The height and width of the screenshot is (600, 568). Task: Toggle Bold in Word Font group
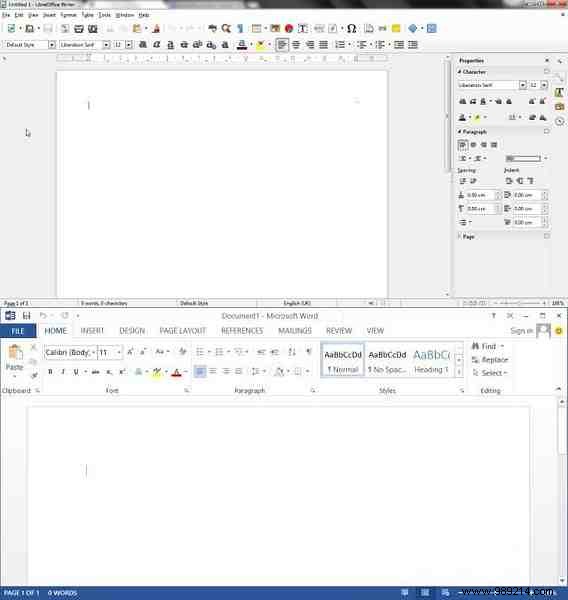(50, 372)
